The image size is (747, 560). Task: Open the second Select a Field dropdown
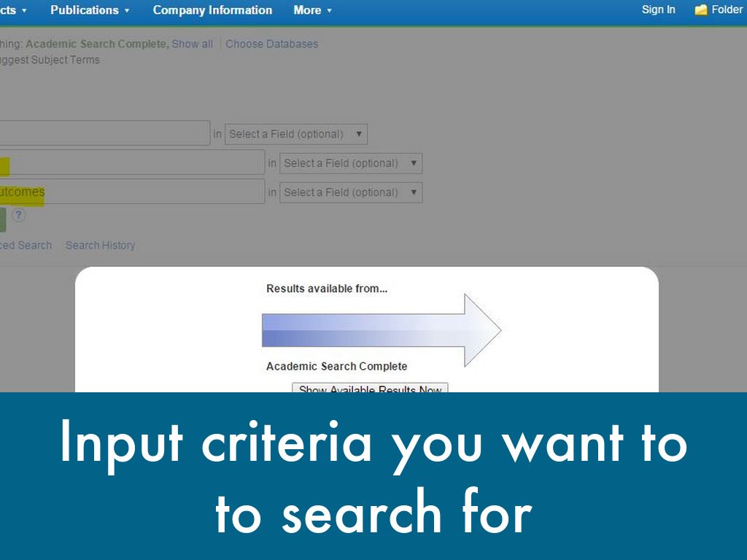point(350,163)
